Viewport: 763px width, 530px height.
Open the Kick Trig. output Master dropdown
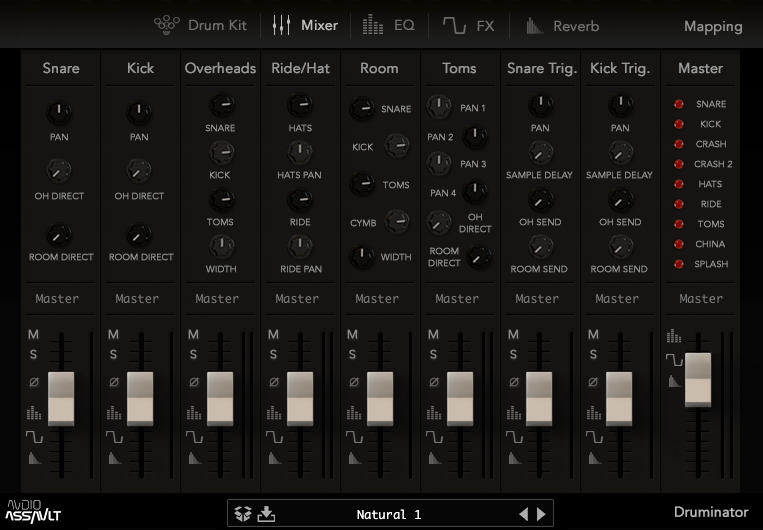(617, 298)
